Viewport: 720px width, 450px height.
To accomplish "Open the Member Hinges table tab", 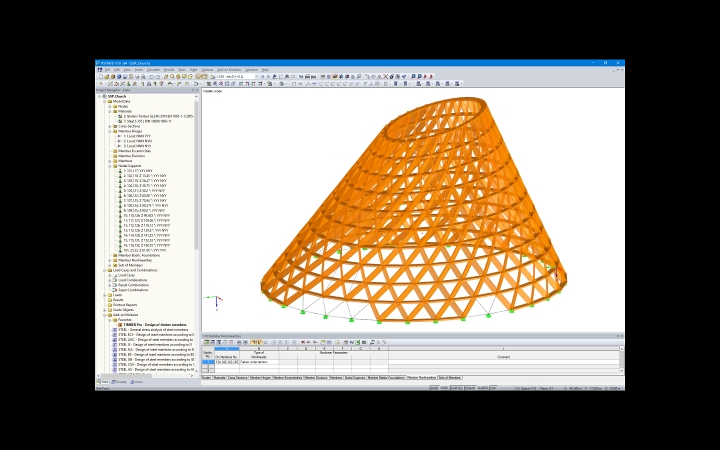I will pos(260,377).
